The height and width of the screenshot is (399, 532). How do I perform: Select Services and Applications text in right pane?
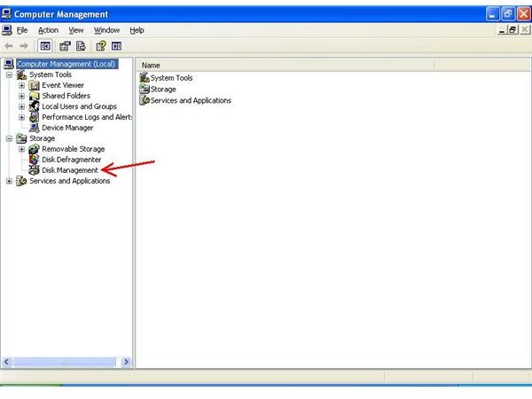pyautogui.click(x=191, y=100)
